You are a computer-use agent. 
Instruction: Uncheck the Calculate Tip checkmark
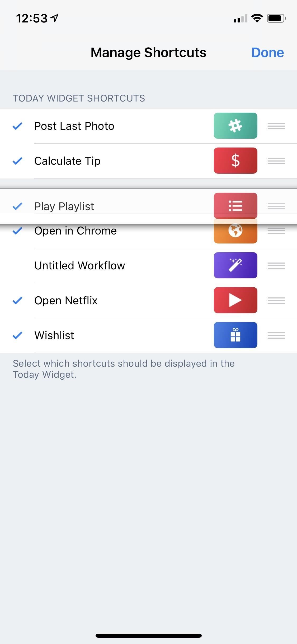(17, 161)
